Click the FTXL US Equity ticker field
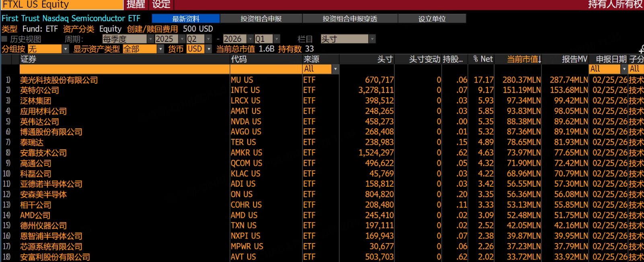 [x=62, y=4]
